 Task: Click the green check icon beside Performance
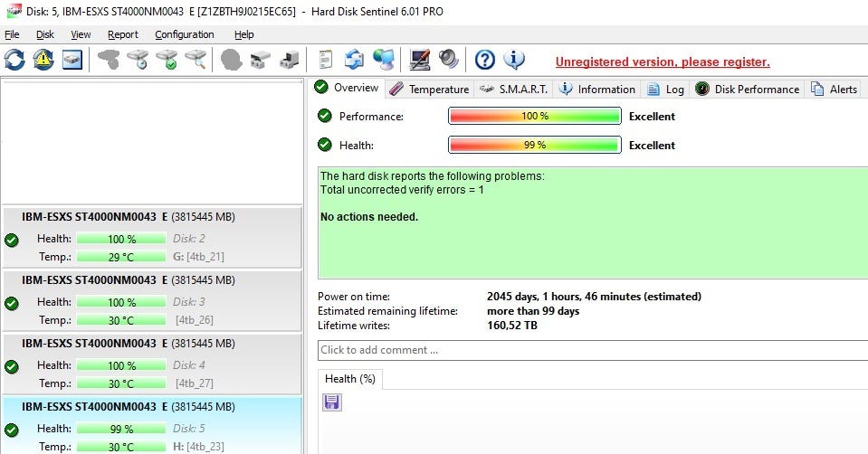(324, 116)
